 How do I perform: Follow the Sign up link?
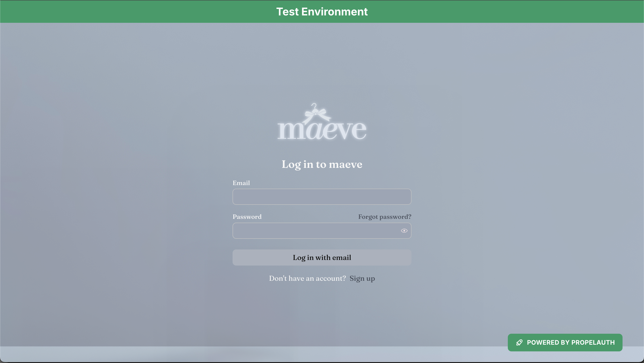point(362,278)
